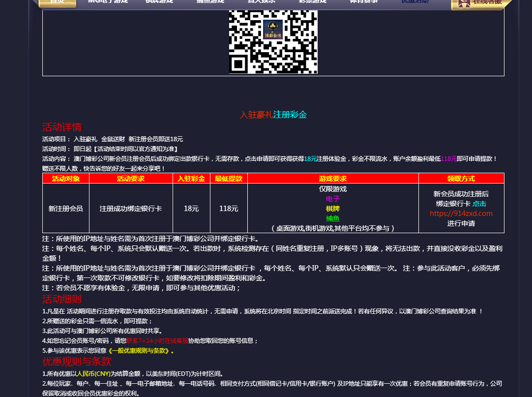
Task: Click rule 2 所赠送的彩金只需一倍流水
Action: pos(97,321)
